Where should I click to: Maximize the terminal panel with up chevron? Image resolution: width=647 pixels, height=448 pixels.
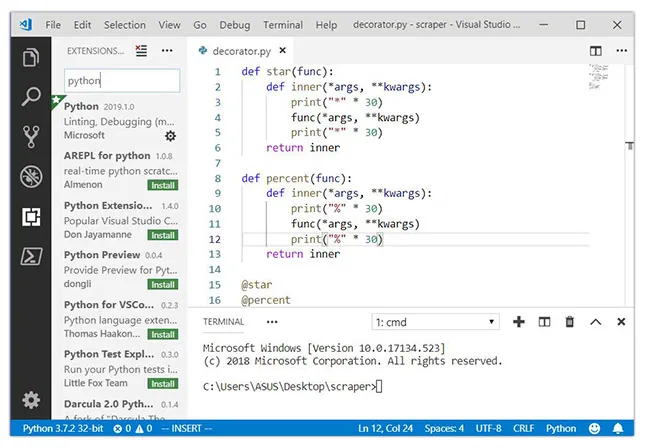596,322
